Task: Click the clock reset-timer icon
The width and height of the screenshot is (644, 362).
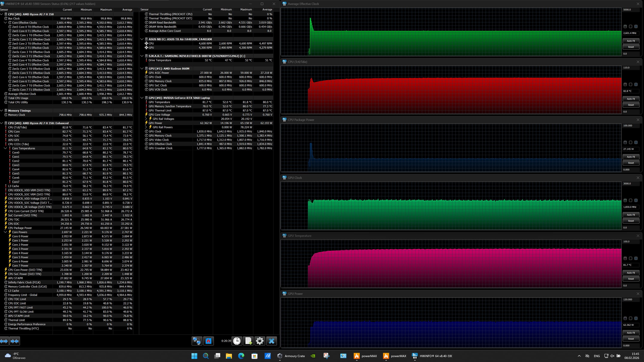Action: point(237,341)
